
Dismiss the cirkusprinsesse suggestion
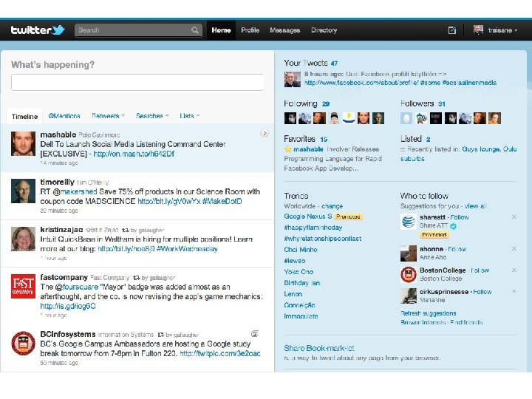point(514,291)
